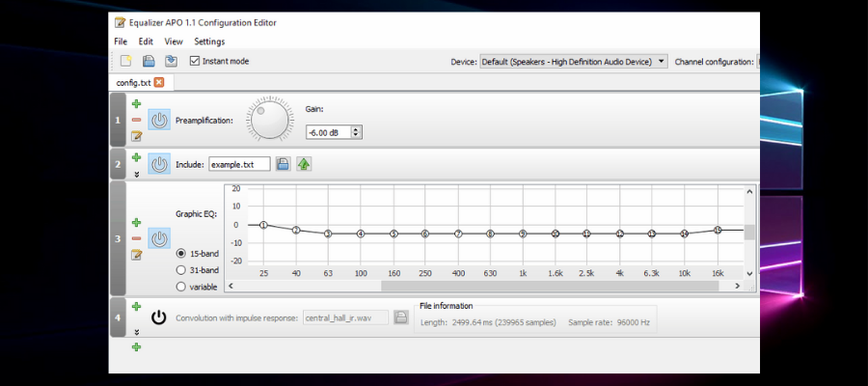Expand row 2 Include filter chevrons
The image size is (868, 386).
(x=136, y=175)
